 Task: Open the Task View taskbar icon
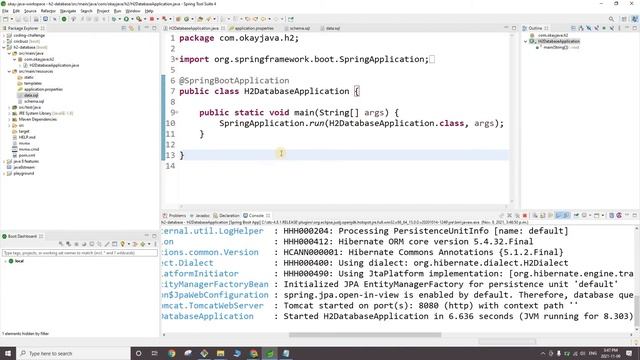(x=155, y=353)
